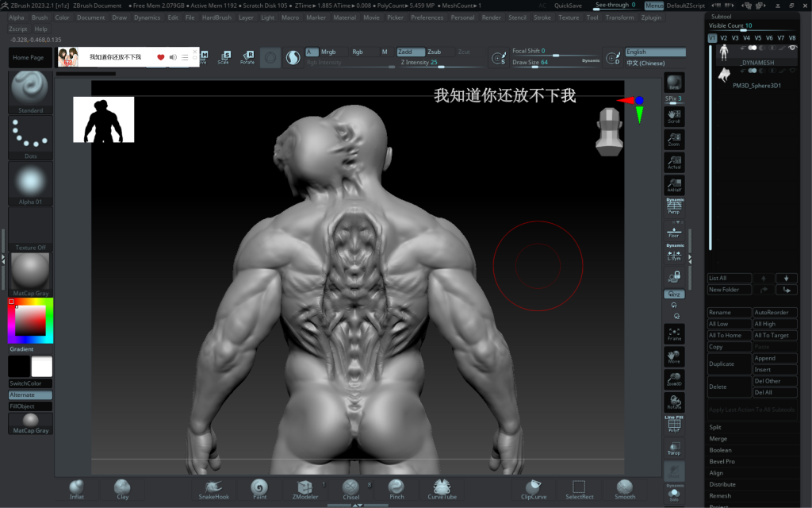Expand the Split section
Image resolution: width=812 pixels, height=508 pixels.
[x=715, y=427]
